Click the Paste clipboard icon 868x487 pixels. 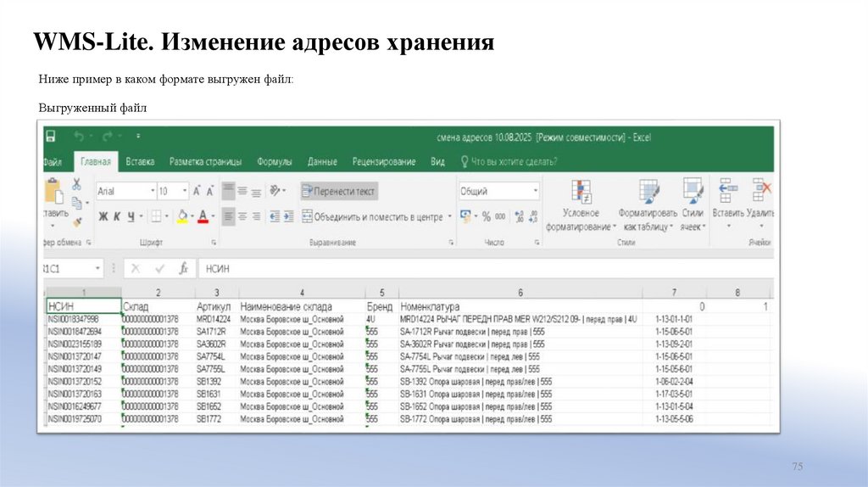(x=53, y=191)
